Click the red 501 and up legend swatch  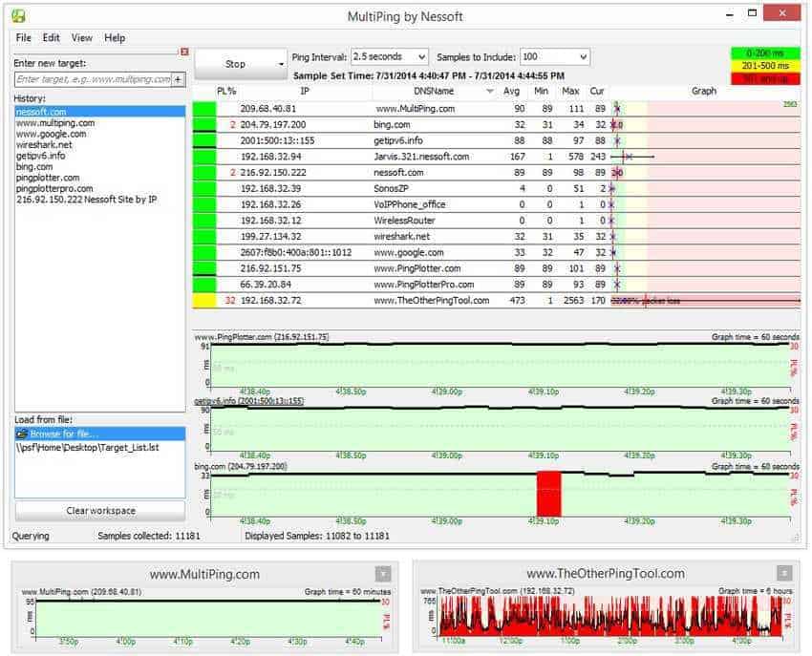(765, 78)
